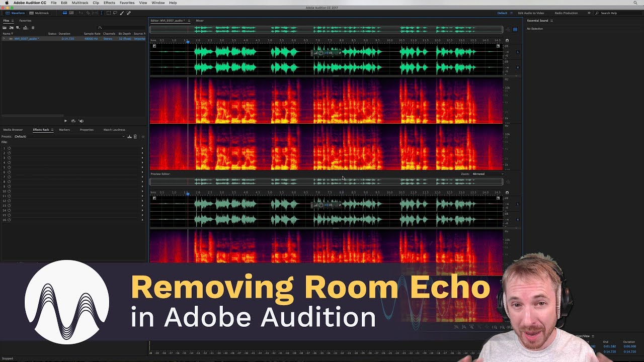This screenshot has width=644, height=362.
Task: Show more workspaces chevron
Action: tap(589, 13)
